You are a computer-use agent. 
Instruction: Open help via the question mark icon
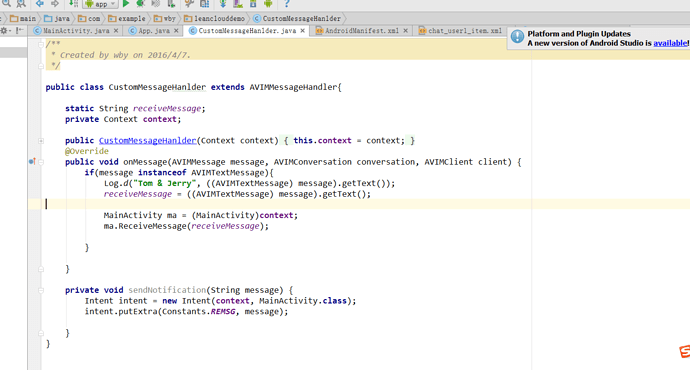point(286,4)
